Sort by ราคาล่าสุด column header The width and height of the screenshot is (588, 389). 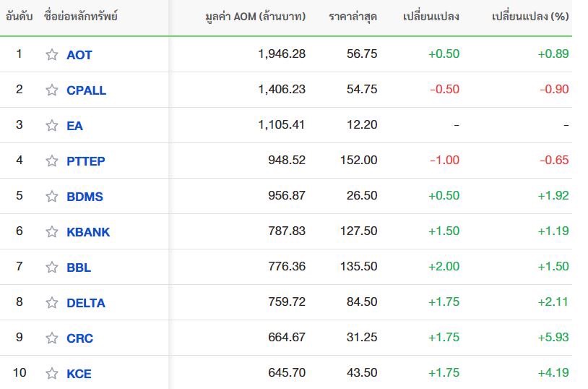point(353,17)
